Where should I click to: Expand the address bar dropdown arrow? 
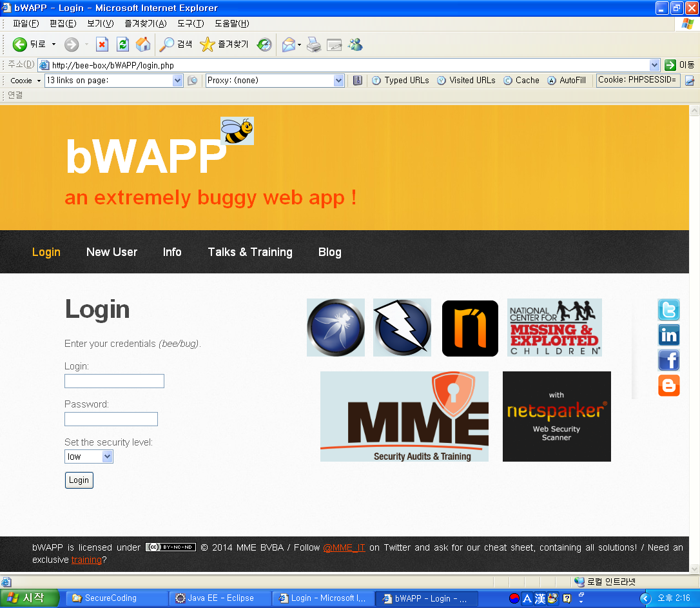point(654,65)
